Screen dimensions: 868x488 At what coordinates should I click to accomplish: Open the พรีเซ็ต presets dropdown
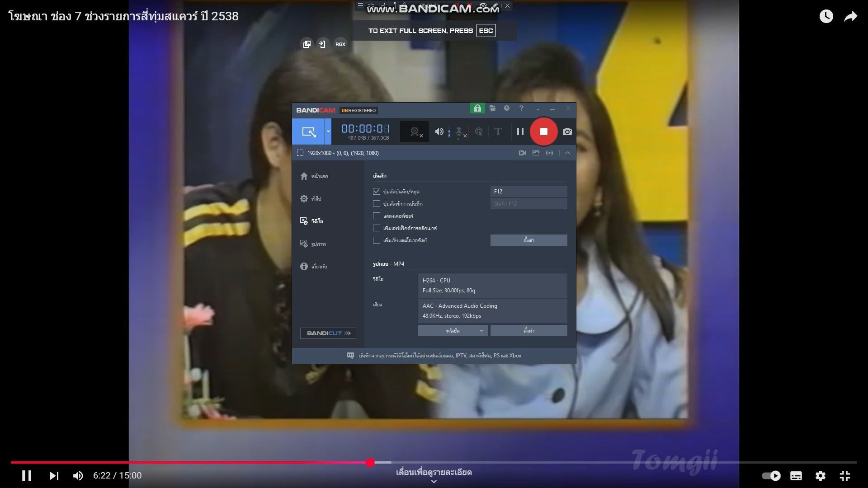(453, 331)
